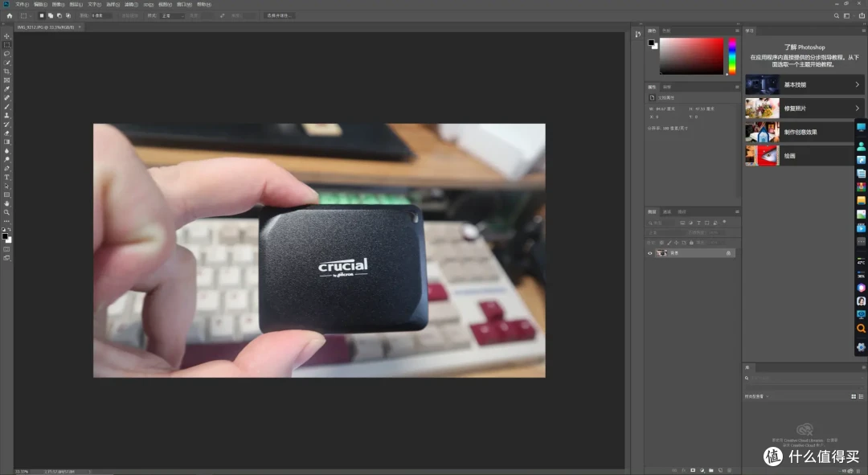Select the Dodge tool

click(6, 159)
